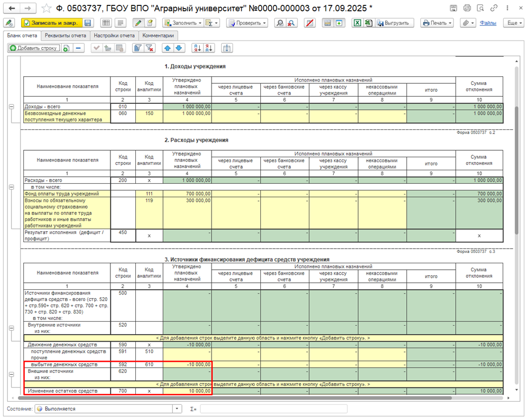Click the column width adjust icon

[x=227, y=48]
